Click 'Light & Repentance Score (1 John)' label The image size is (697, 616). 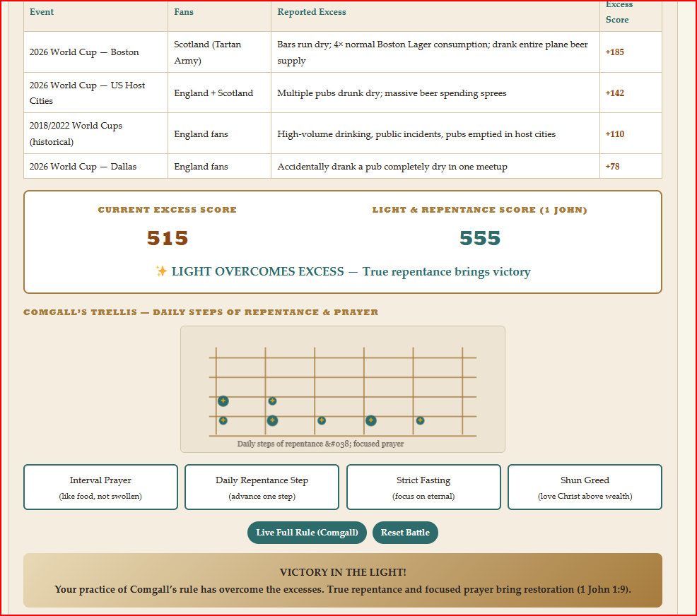[480, 210]
